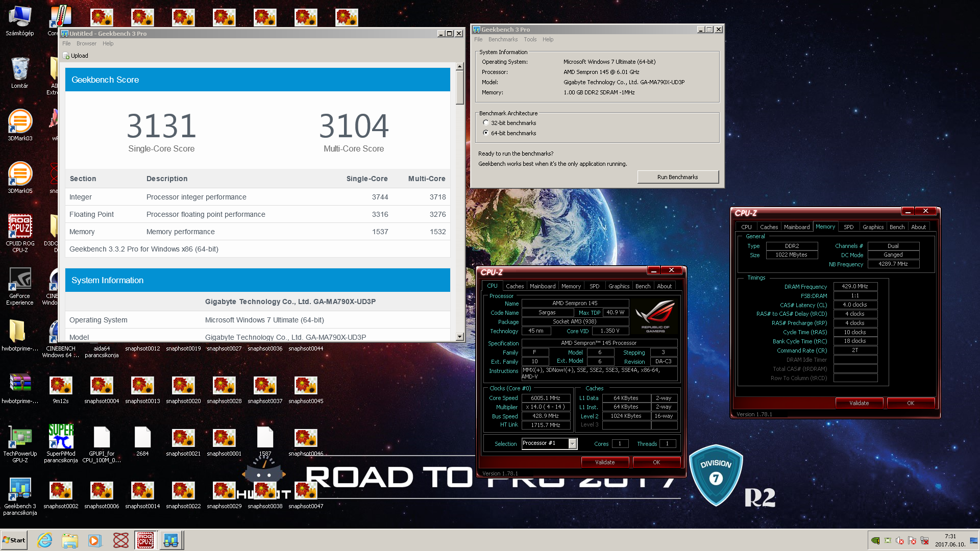Click the Multi-Core Score 3104
Viewport: 980px width, 551px height.
click(x=354, y=126)
